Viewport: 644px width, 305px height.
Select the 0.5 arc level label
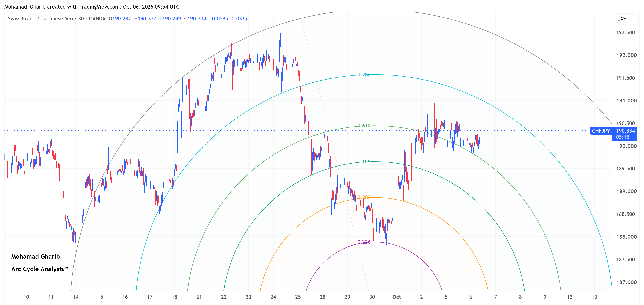point(367,162)
